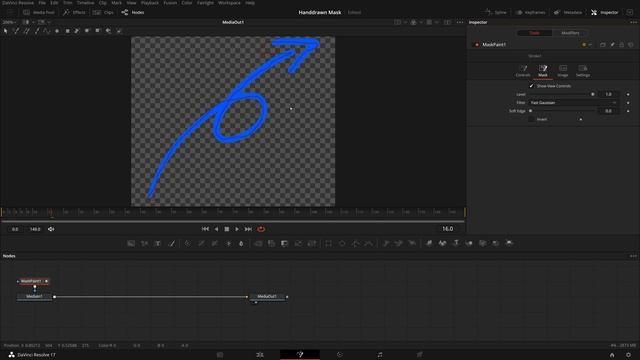This screenshot has height=360, width=640.
Task: Open the Fusion menu
Action: tap(170, 3)
